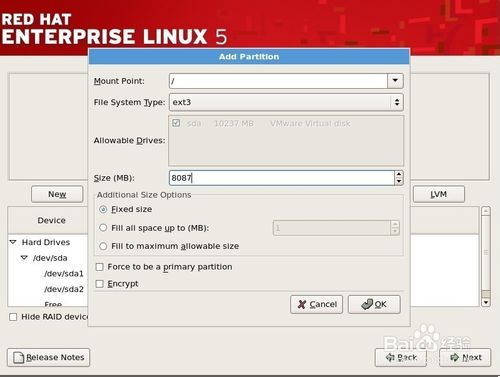This screenshot has height=377, width=500.
Task: Proceed with the Next button
Action: pos(465,358)
